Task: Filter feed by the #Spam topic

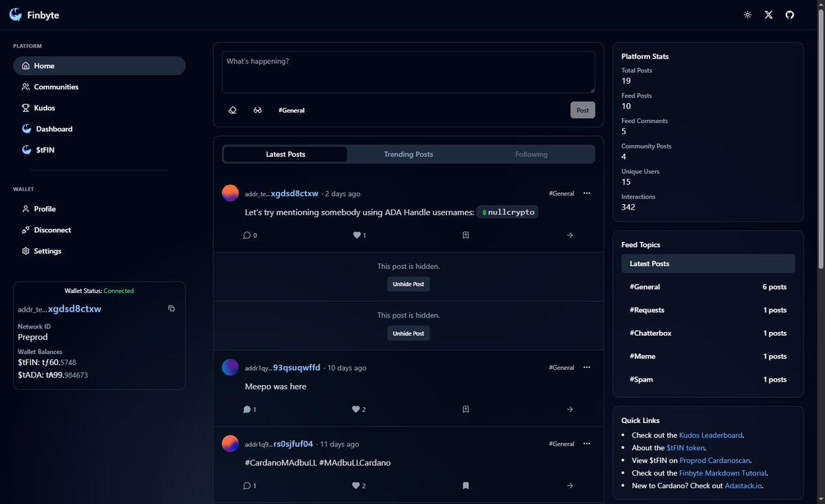Action: coord(708,380)
